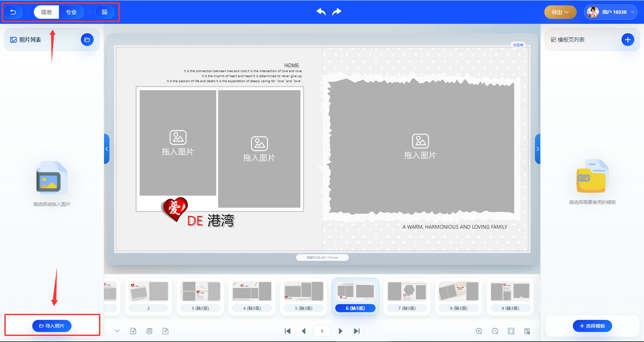Click the undo arrow in top bar
The height and width of the screenshot is (342, 644).
321,12
